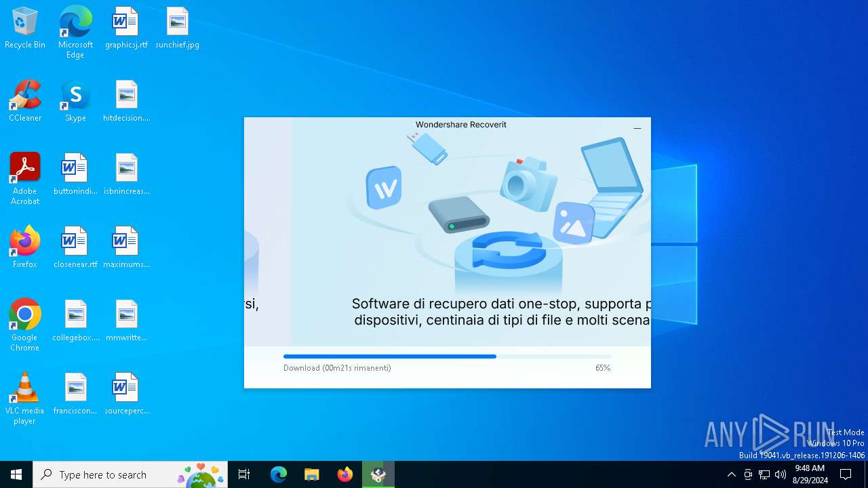Click the Software di recupero dati description
This screenshot has height=488, width=868.
point(502,312)
